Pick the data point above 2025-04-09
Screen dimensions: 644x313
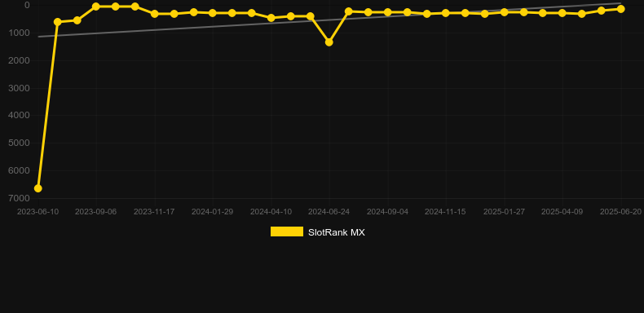pos(562,13)
